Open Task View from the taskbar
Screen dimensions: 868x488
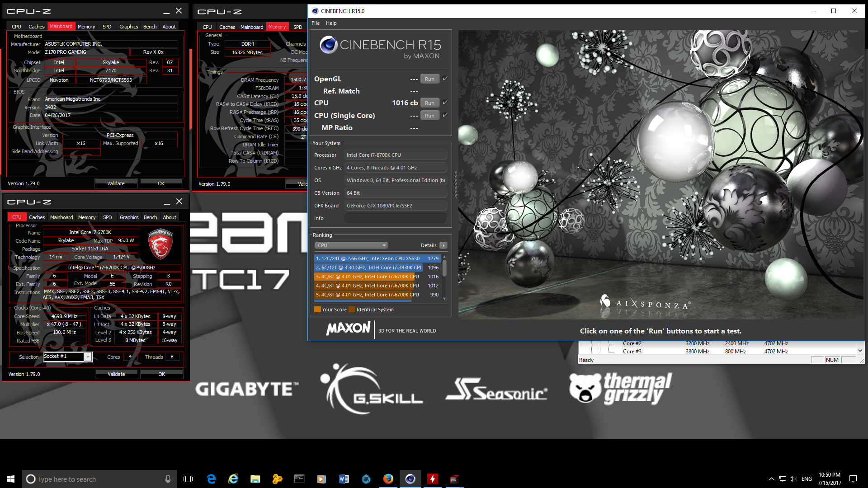coord(188,479)
